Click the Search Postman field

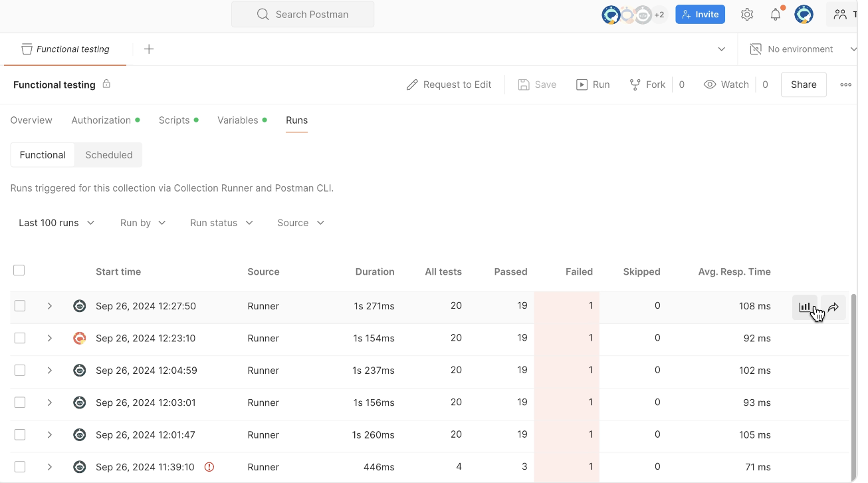[x=303, y=15]
